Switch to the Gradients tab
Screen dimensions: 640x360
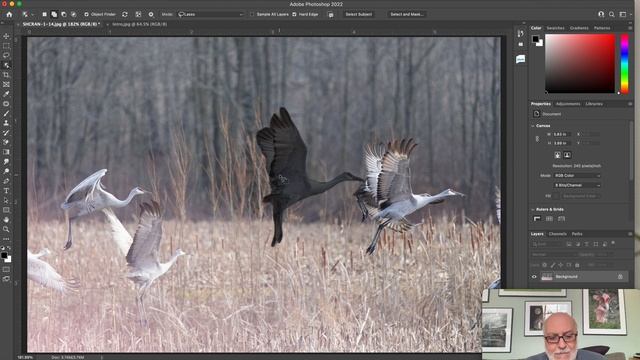[579, 28]
